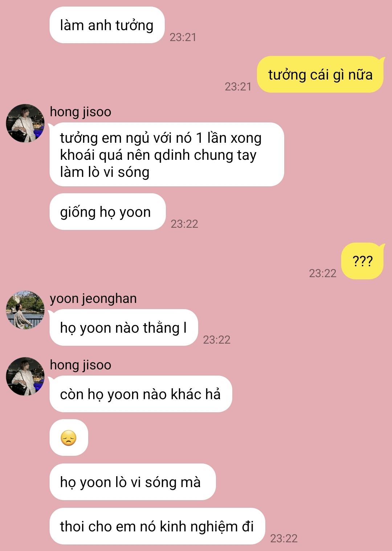The width and height of the screenshot is (392, 551).
Task: Tap the 23:22 timestamp after 'giống họ yoon'
Action: coord(184,224)
